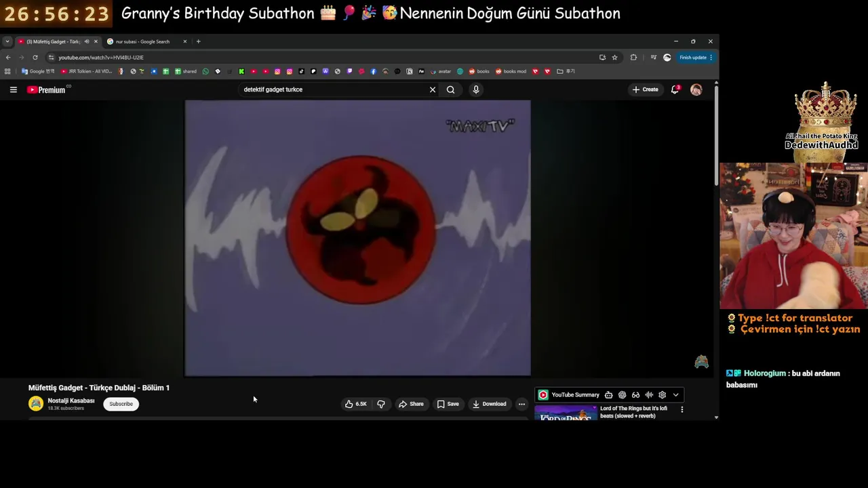Run search with the magnifier button
Screen dimensions: 868x488
450,89
